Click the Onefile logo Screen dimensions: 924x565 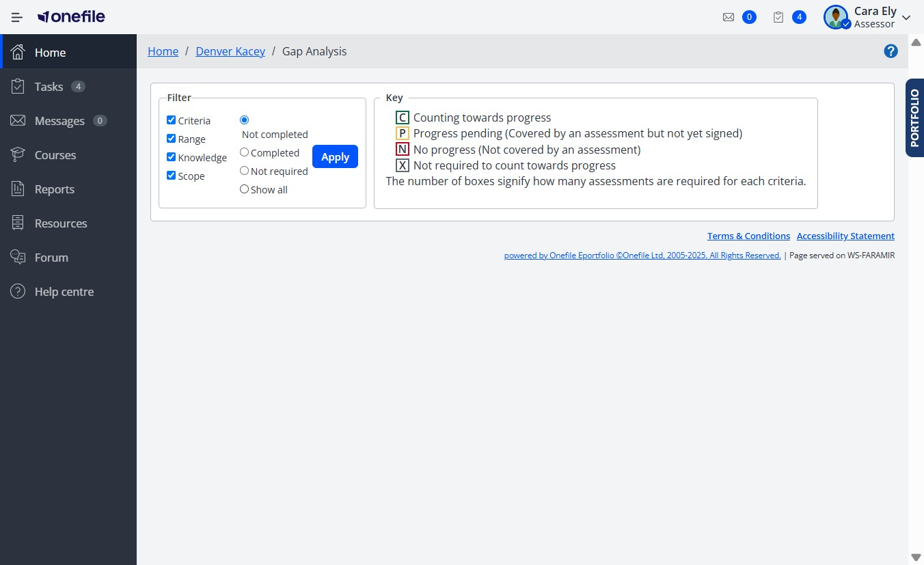coord(71,17)
